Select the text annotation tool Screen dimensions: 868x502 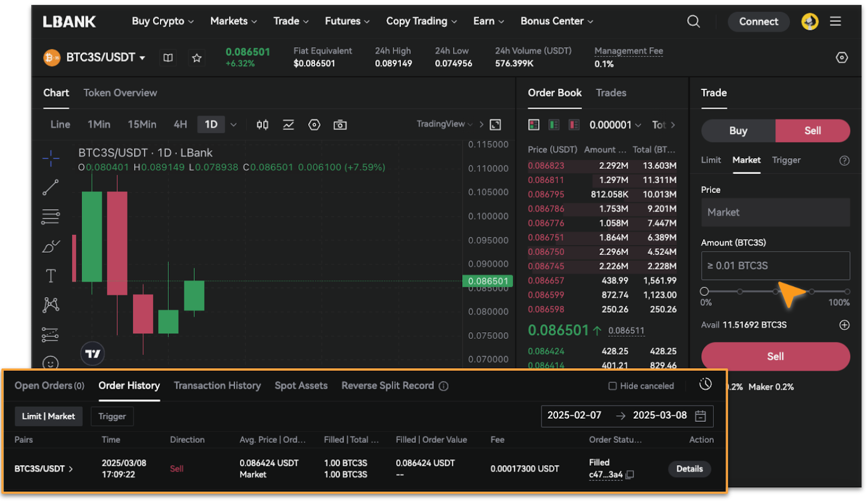[50, 276]
